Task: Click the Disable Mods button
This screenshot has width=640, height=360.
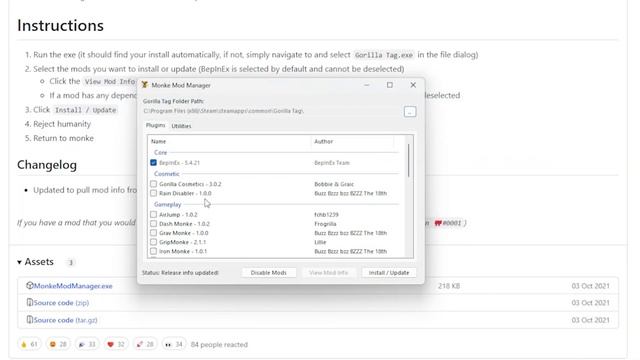Action: pyautogui.click(x=269, y=273)
